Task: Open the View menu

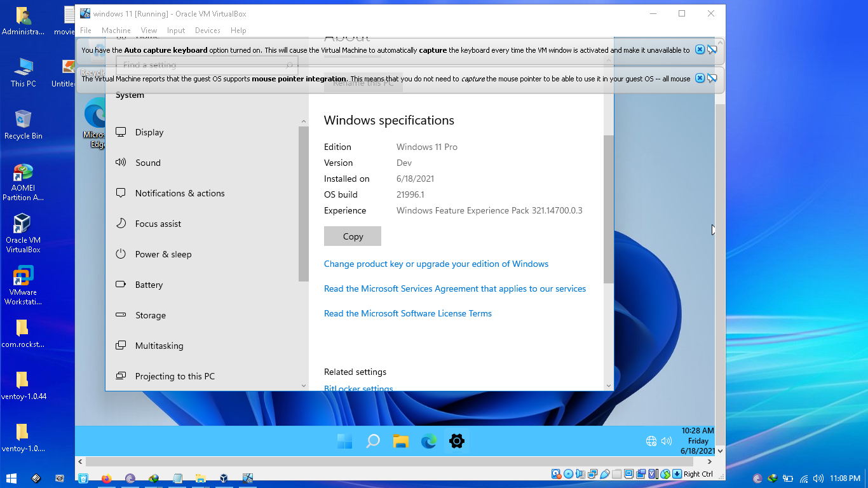Action: point(149,30)
